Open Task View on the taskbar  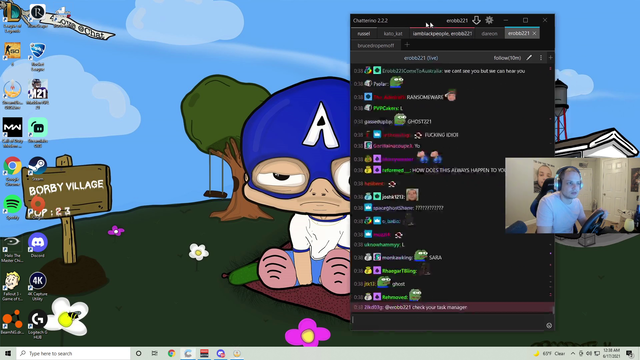tap(155, 353)
